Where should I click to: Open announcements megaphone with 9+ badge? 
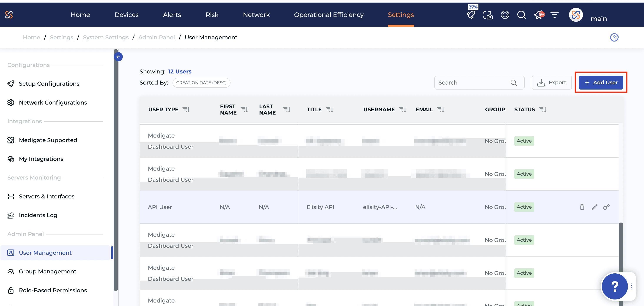(x=539, y=15)
